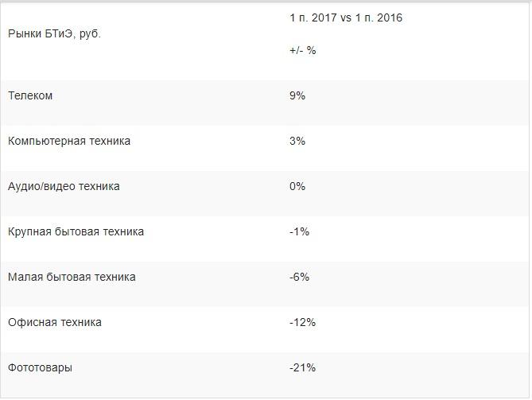Click the -1% value cell
The image size is (532, 400).
[x=300, y=232]
